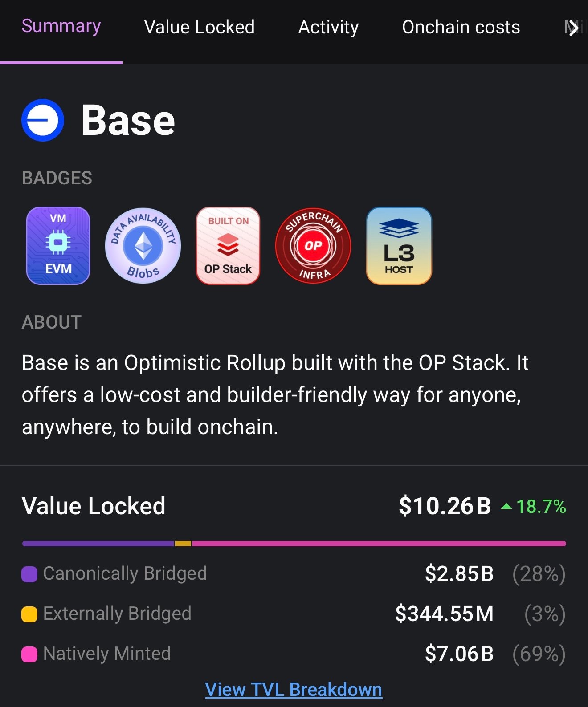Viewport: 588px width, 707px height.
Task: Switch to the Summary tab
Action: 61,27
